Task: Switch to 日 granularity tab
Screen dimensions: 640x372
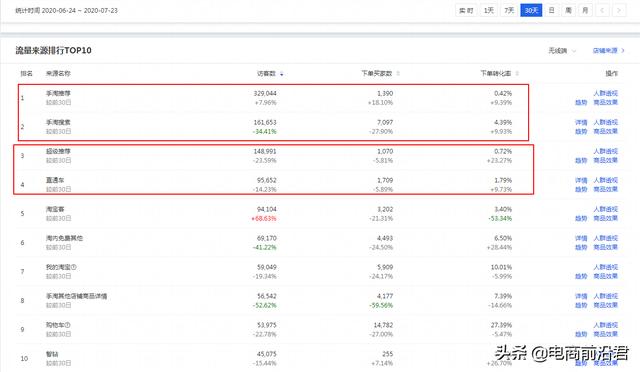Action: [x=551, y=10]
